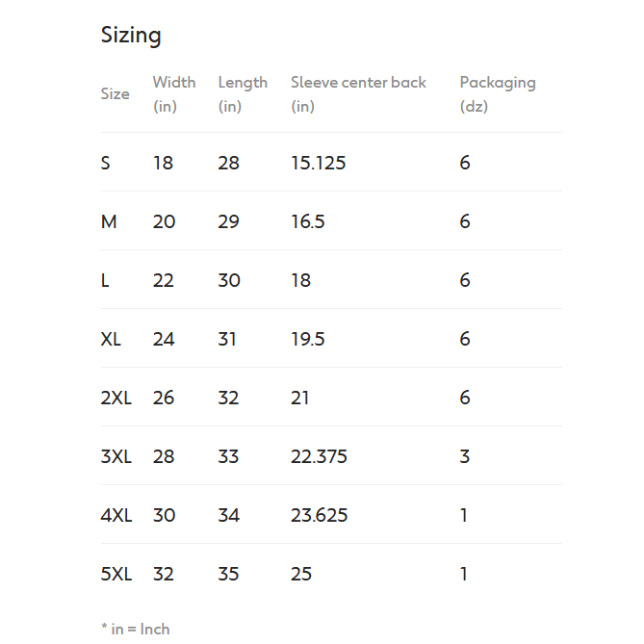Viewport: 644px width, 644px height.
Task: Click the Length (in) column header
Action: 243,94
